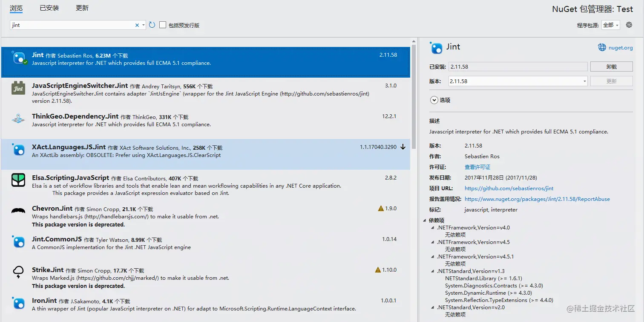Open the github.com/sebastienros/jint project URL

coord(509,188)
